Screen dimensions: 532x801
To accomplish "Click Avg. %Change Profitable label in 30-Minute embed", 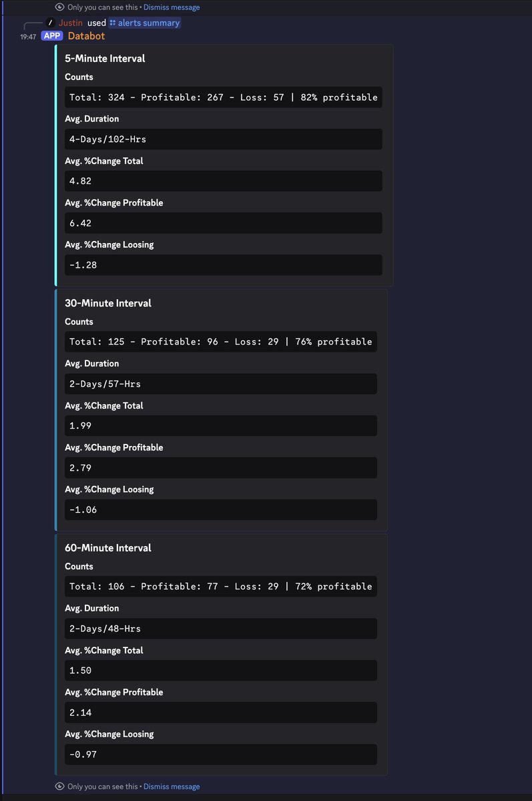I will [x=114, y=447].
